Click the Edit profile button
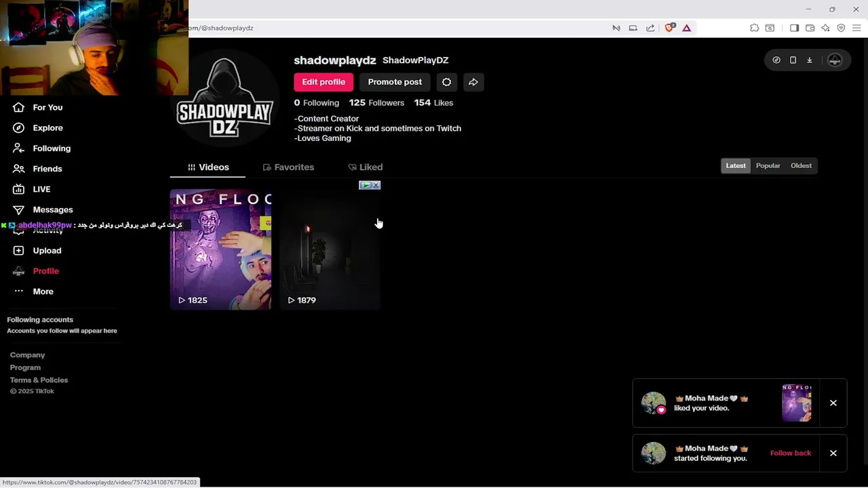 point(323,82)
